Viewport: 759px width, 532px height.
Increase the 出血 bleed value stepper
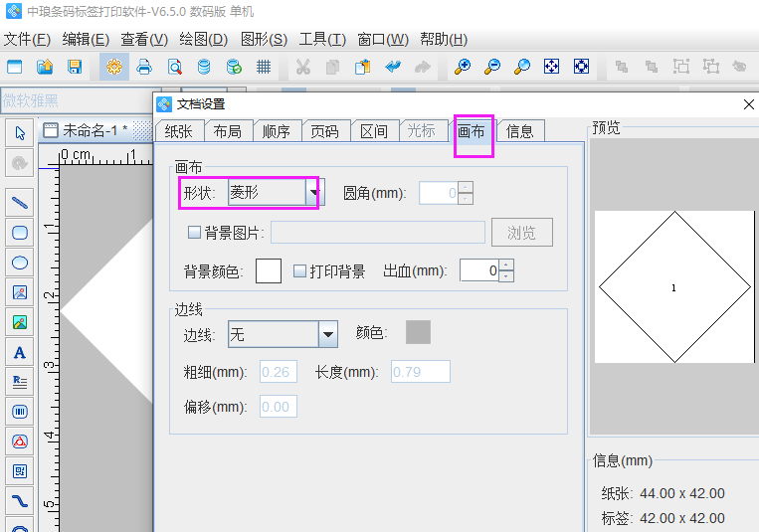pyautogui.click(x=506, y=265)
